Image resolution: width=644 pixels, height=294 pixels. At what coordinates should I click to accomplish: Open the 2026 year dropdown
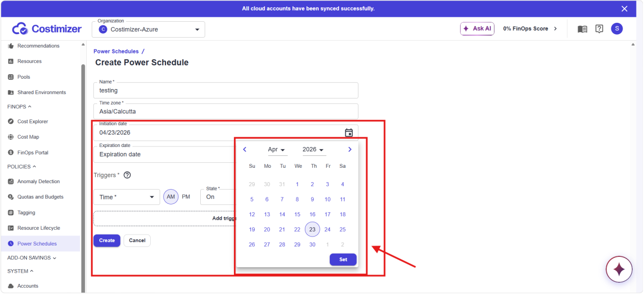[x=313, y=149]
